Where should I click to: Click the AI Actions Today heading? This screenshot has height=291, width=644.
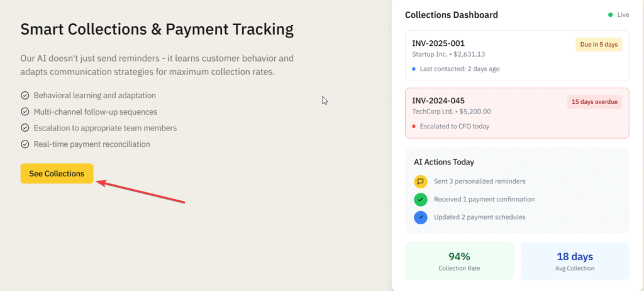click(443, 162)
